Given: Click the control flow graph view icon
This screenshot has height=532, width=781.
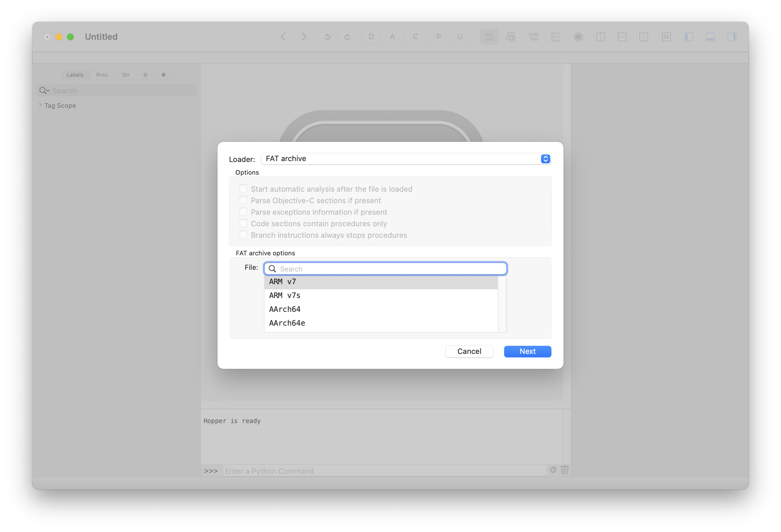Looking at the screenshot, I should point(510,37).
